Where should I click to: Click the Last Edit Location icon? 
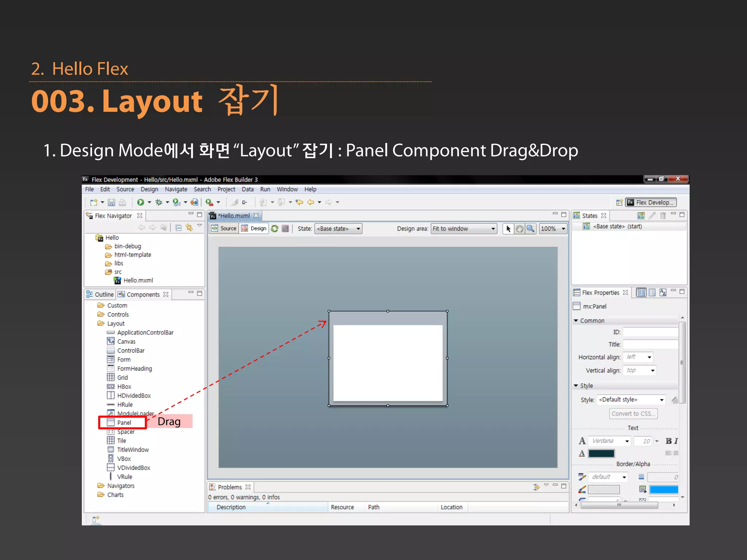tap(299, 202)
